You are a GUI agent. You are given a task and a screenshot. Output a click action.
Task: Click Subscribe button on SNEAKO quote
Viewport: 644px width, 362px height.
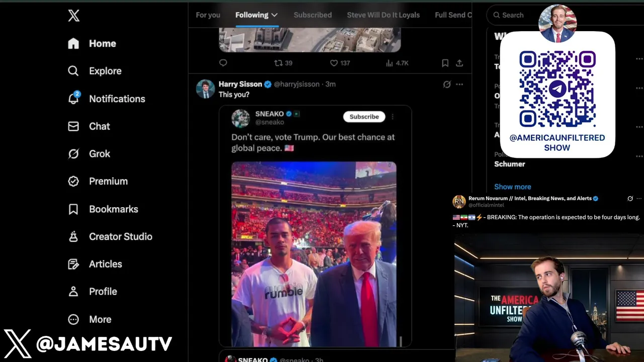click(x=364, y=117)
